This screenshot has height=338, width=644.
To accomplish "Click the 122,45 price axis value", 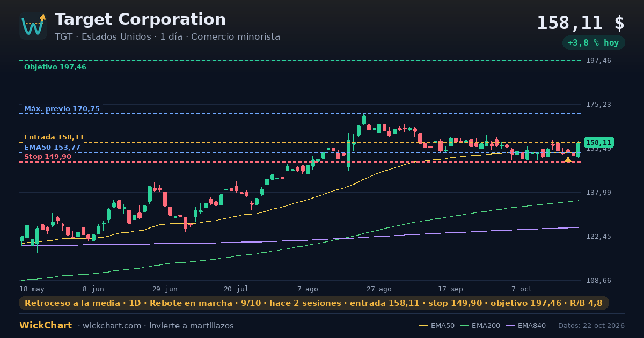I will [x=598, y=237].
